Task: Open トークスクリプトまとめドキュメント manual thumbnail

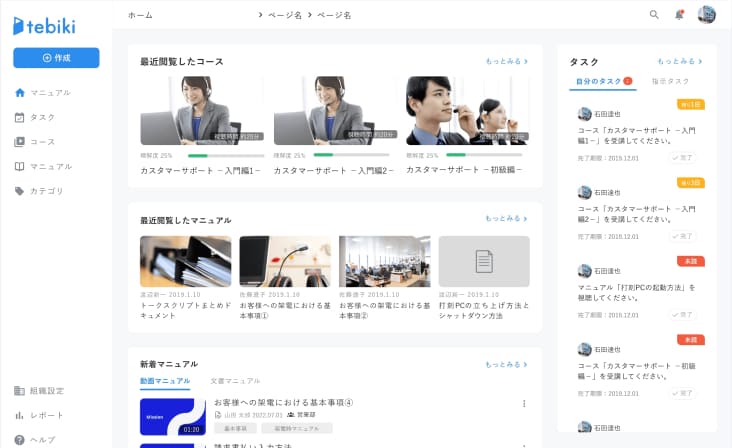Action: coord(185,262)
